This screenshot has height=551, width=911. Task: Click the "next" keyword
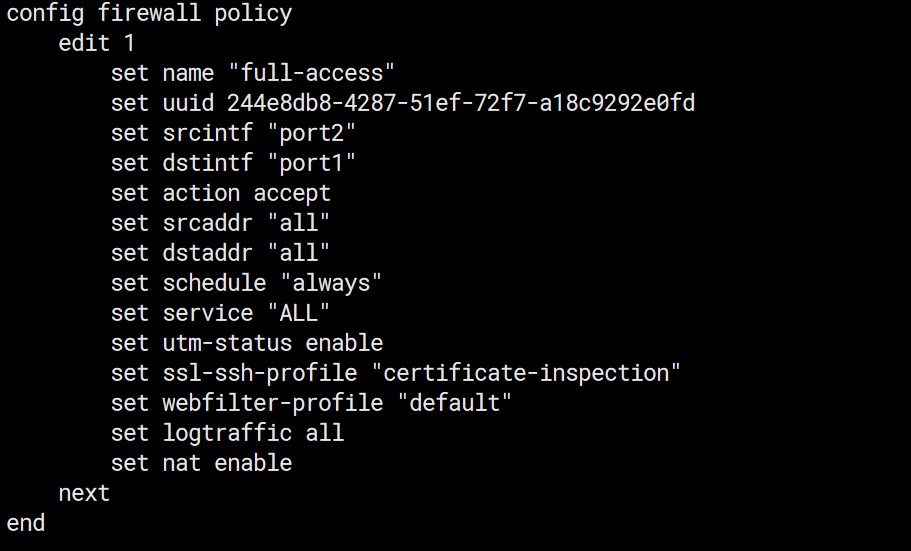click(x=84, y=493)
